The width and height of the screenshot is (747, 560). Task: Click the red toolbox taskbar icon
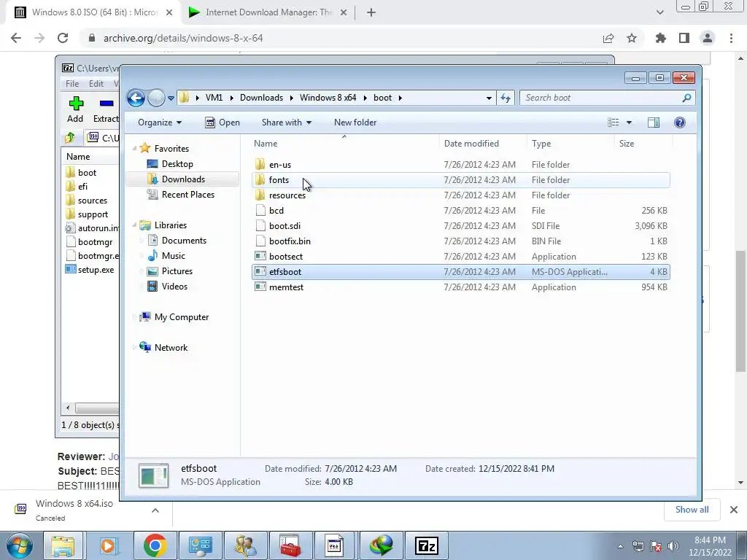click(290, 545)
